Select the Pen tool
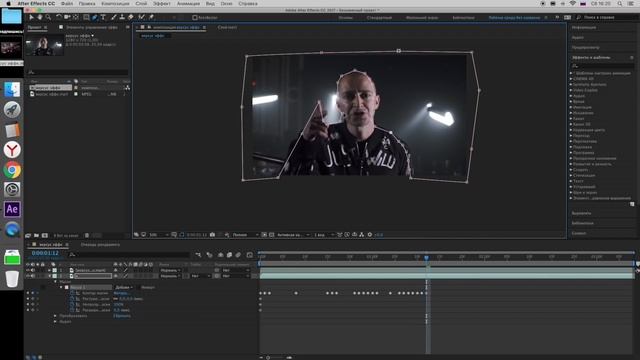 tap(95, 17)
